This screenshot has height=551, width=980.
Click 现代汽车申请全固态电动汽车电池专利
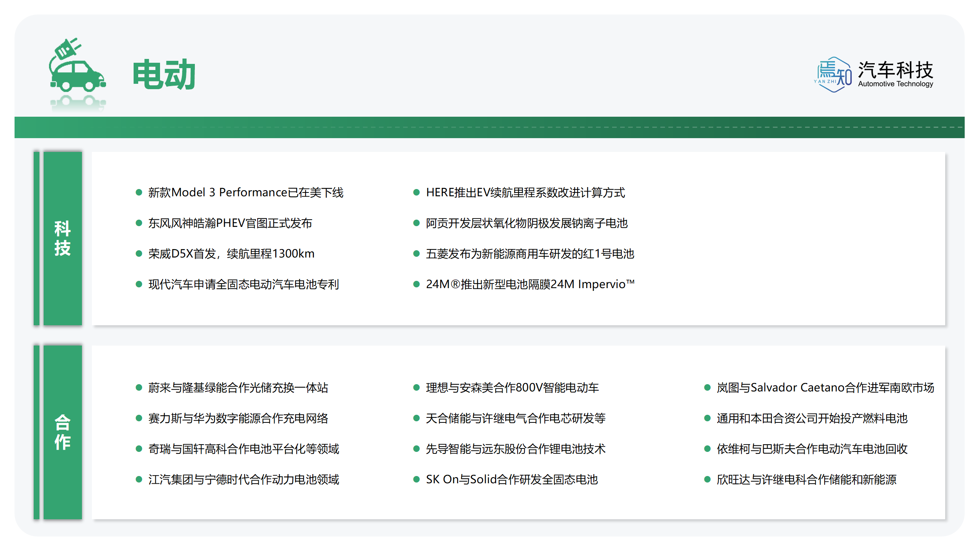pyautogui.click(x=243, y=284)
